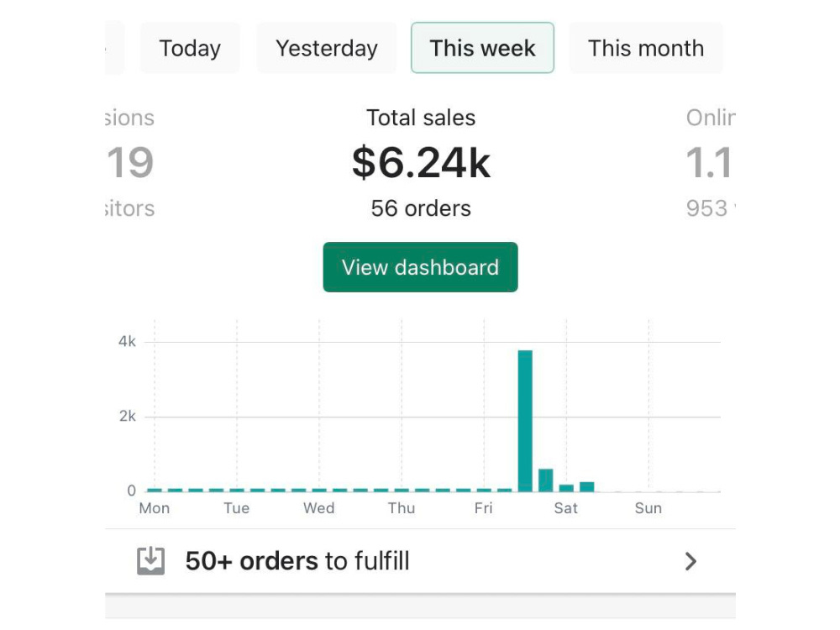The width and height of the screenshot is (840, 630).
Task: Select the partially hidden sessions card on left
Action: [x=129, y=162]
